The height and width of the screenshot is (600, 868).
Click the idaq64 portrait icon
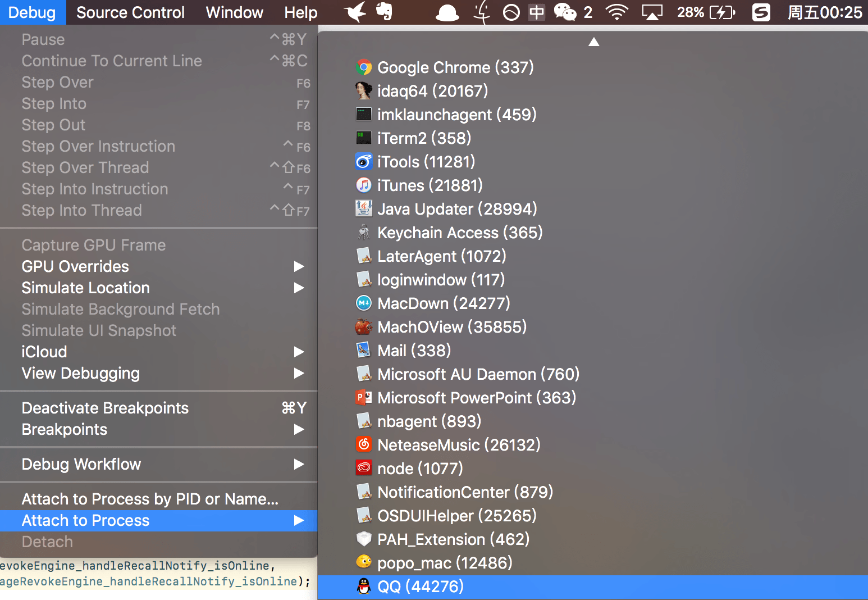click(x=364, y=91)
